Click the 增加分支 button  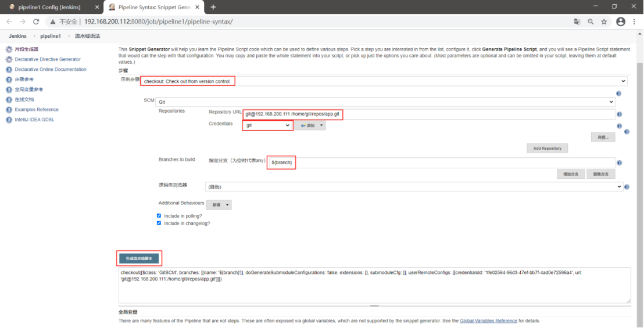click(571, 174)
